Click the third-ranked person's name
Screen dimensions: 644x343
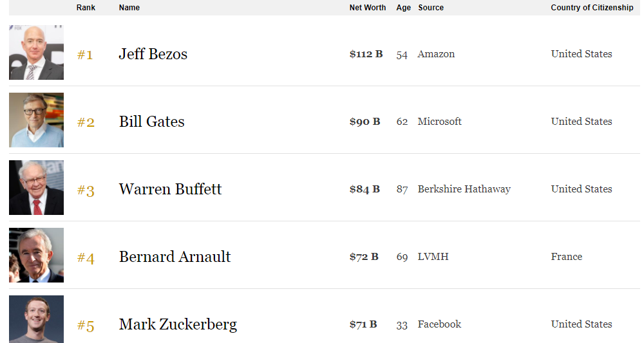tap(170, 189)
